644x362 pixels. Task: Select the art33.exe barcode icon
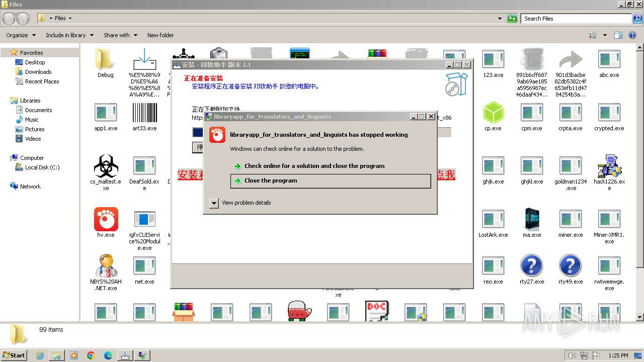(x=144, y=113)
